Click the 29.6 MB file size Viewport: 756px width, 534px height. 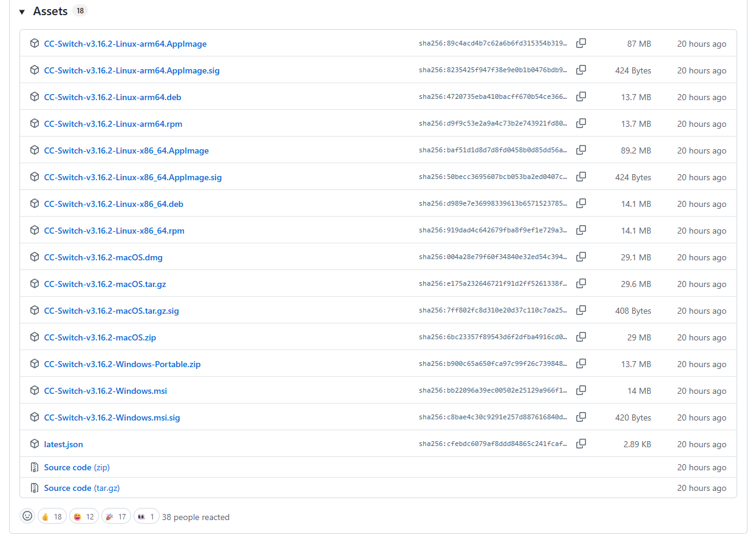click(636, 284)
